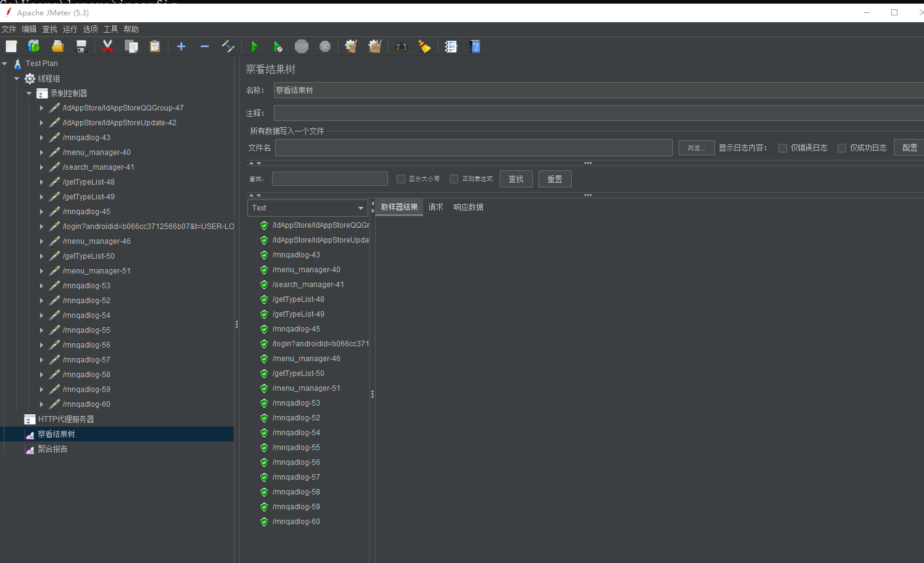Image resolution: width=924 pixels, height=563 pixels.
Task: Collapse the 录制控制器 node
Action: point(29,93)
